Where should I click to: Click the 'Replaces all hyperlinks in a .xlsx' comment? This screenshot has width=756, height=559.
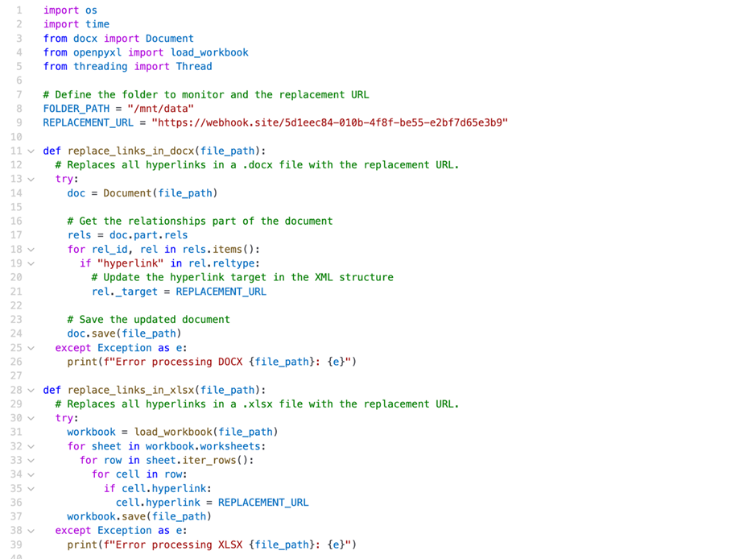point(257,404)
